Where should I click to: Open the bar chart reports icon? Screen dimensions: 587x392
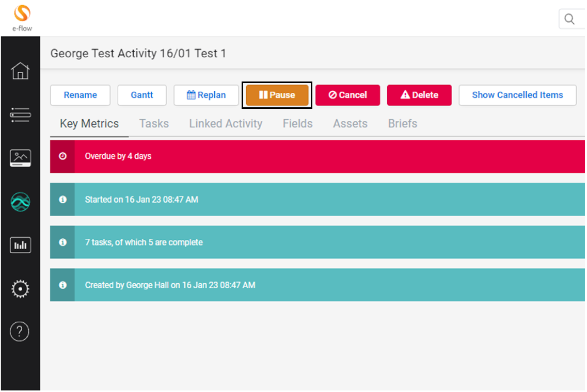(21, 245)
